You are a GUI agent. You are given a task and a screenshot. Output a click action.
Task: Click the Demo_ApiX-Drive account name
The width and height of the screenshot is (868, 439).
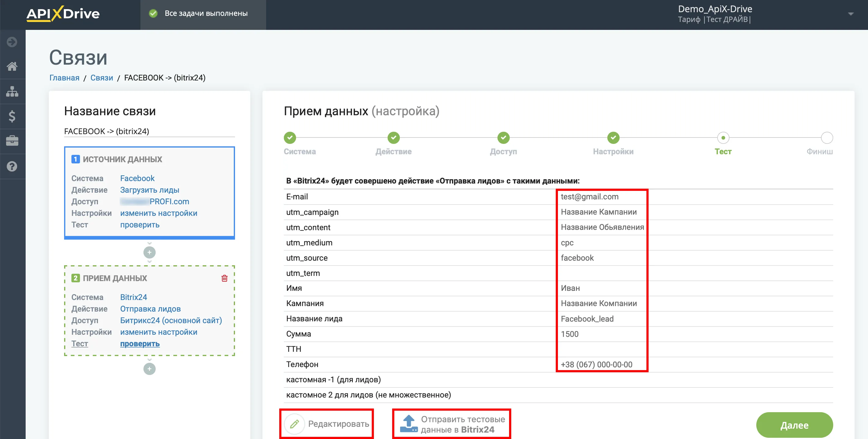coord(715,9)
